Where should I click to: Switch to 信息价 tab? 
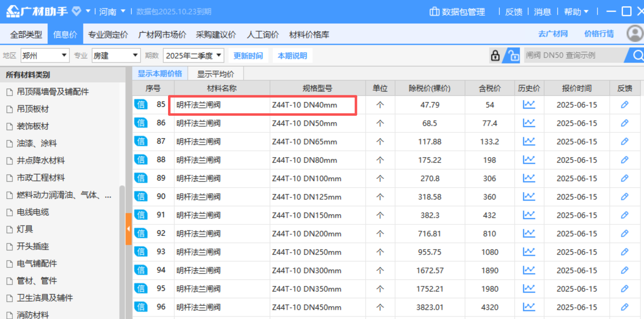(x=65, y=35)
